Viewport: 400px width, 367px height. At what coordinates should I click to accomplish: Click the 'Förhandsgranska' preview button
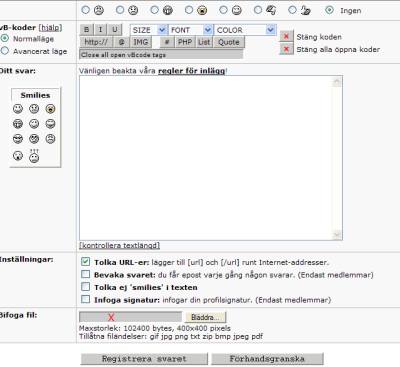[x=267, y=359]
